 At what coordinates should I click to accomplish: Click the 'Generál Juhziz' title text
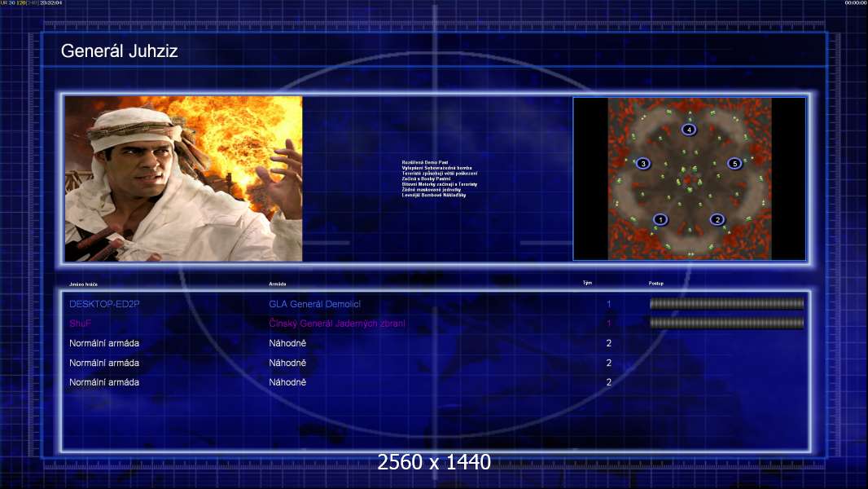119,51
